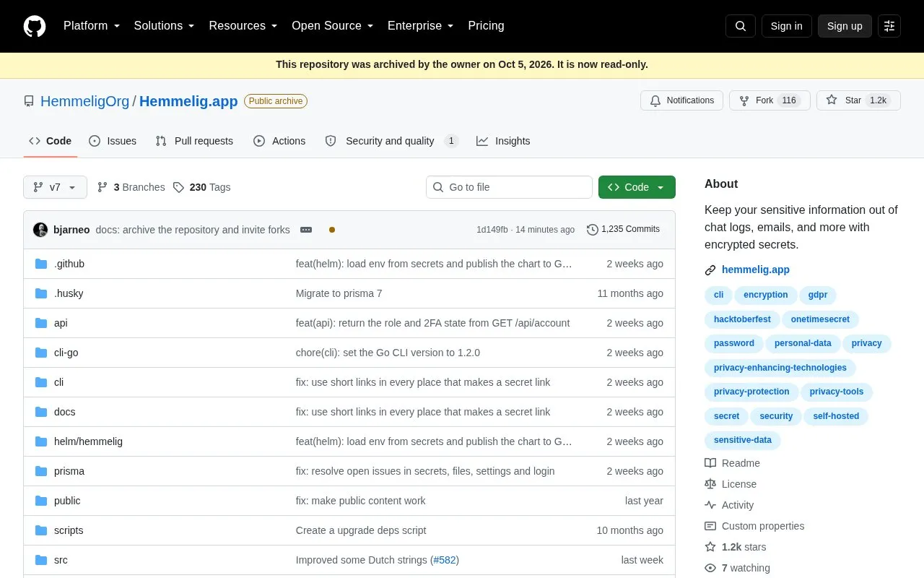Open 1,235 Commits history
This screenshot has height=578, width=924.
[623, 229]
